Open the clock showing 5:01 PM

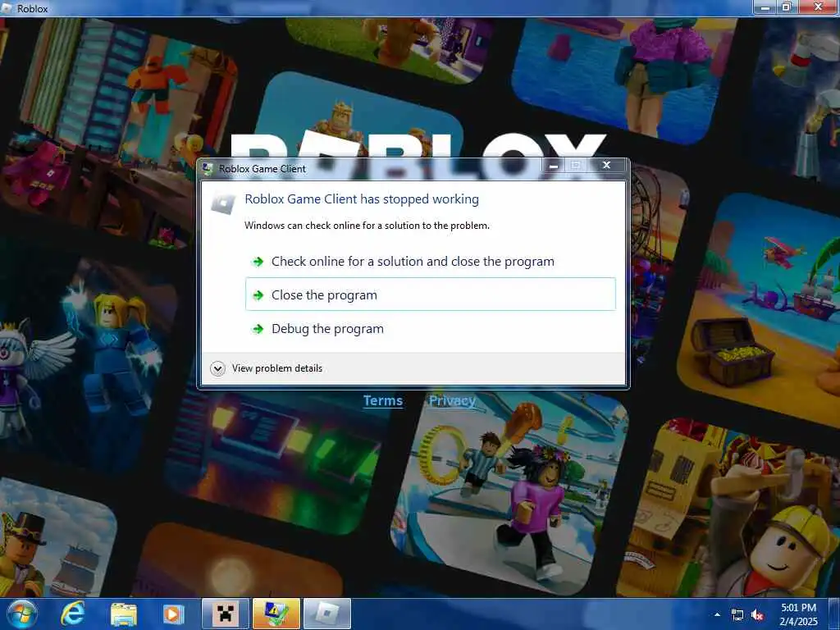pos(798,614)
